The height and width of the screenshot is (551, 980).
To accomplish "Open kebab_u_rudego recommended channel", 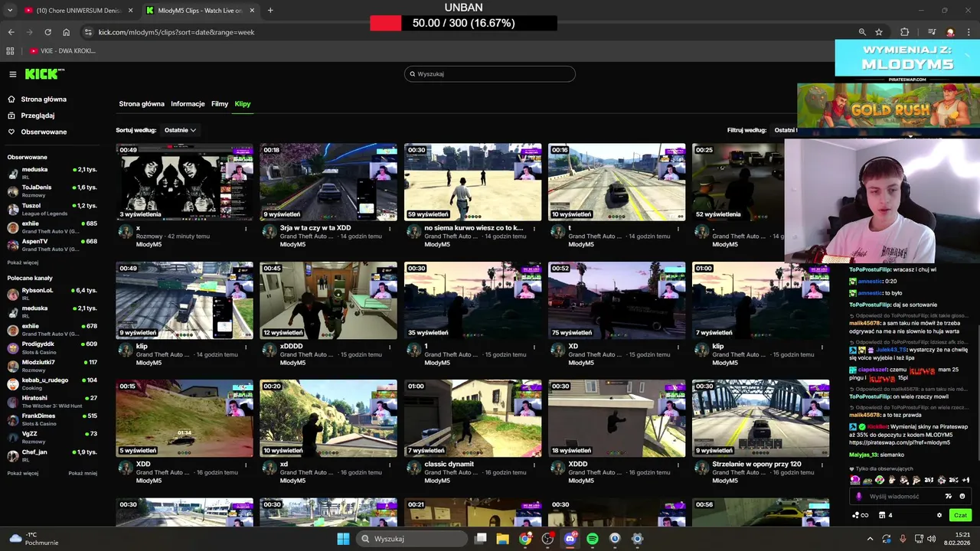I will tap(52, 383).
